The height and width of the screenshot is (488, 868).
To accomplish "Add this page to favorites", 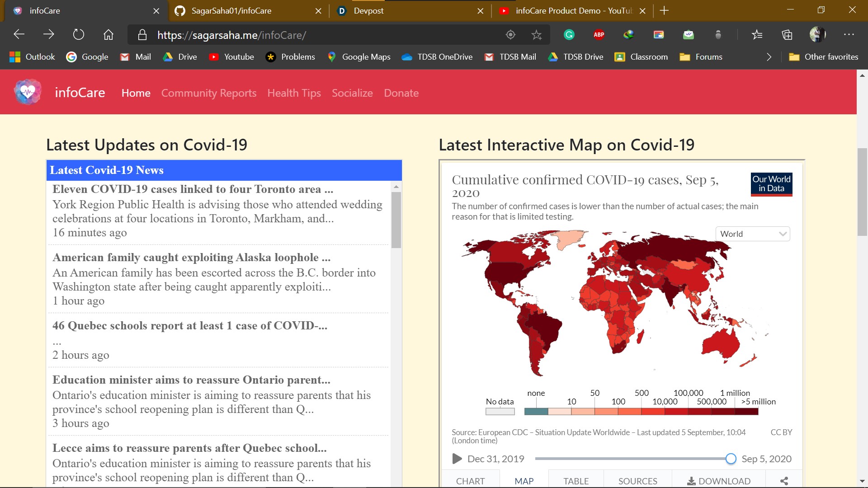I will point(536,35).
